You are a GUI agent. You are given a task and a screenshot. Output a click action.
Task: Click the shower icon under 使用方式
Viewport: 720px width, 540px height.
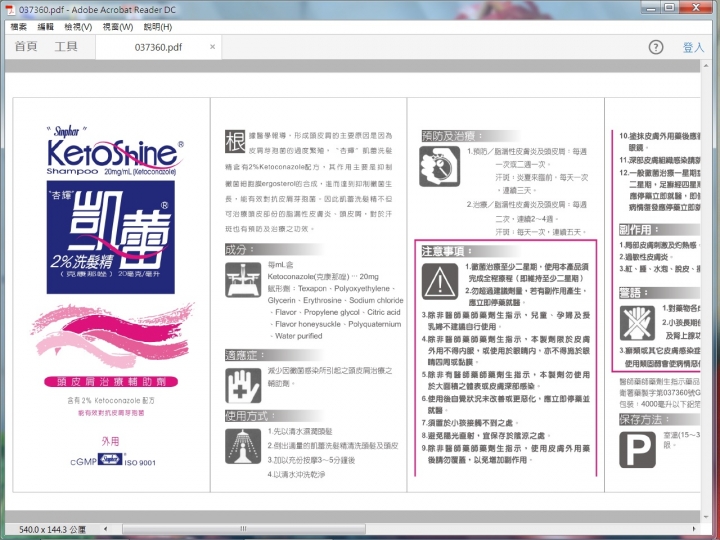point(243,446)
